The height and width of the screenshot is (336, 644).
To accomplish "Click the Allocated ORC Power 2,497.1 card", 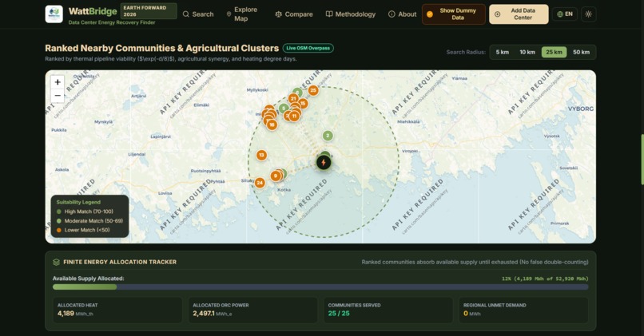I will (x=252, y=310).
